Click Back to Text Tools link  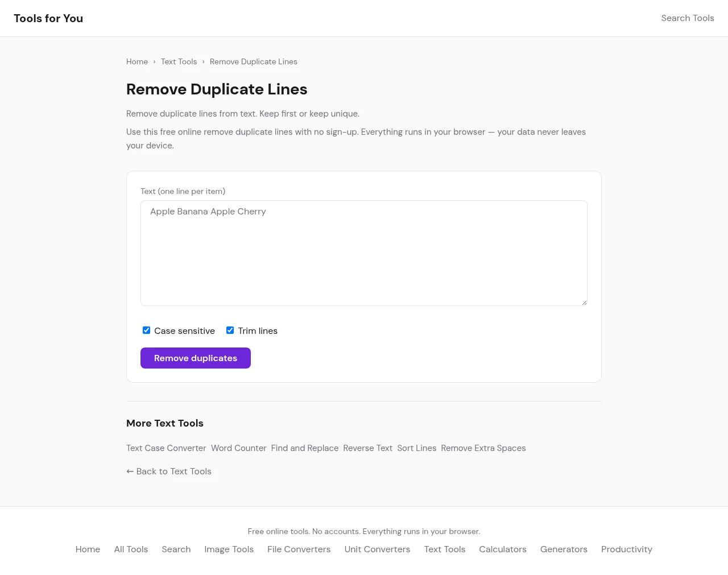pos(169,471)
